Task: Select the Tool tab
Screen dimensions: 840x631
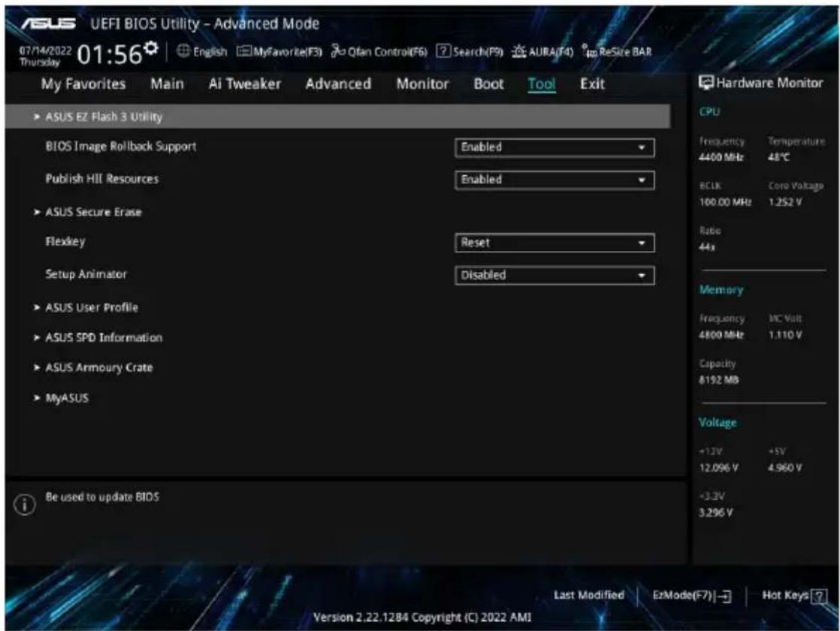Action: [541, 84]
